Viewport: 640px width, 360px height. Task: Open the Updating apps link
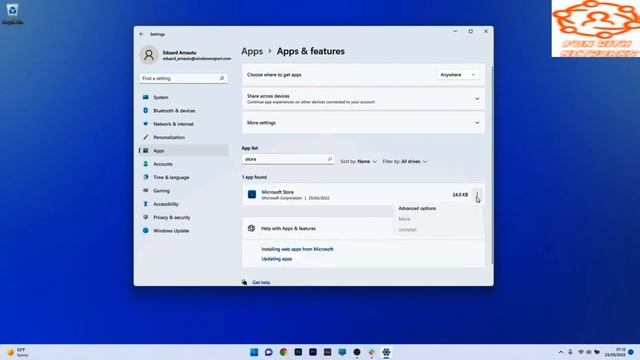277,259
